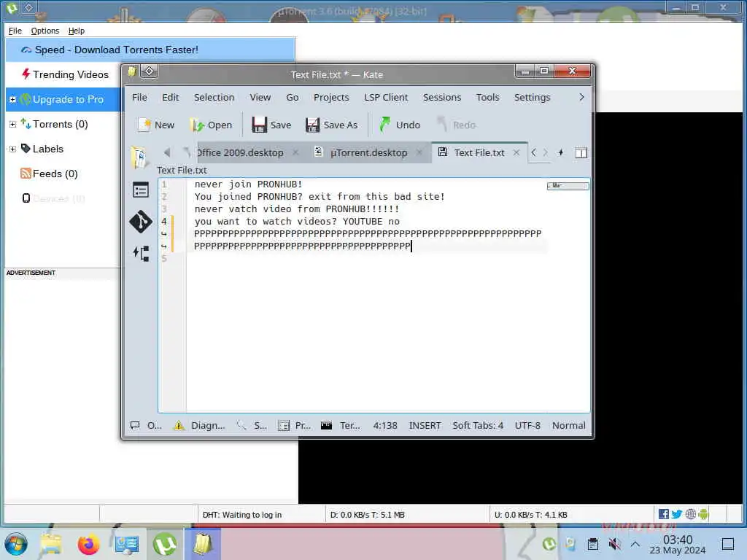Switch to the µTorrent.desktop tab
The image size is (747, 560).
pos(368,152)
